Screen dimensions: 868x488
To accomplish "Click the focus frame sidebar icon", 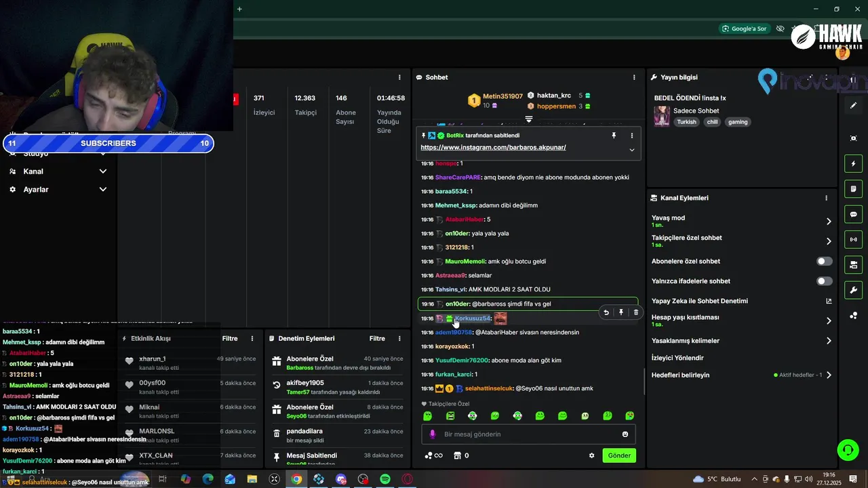I will (x=853, y=138).
